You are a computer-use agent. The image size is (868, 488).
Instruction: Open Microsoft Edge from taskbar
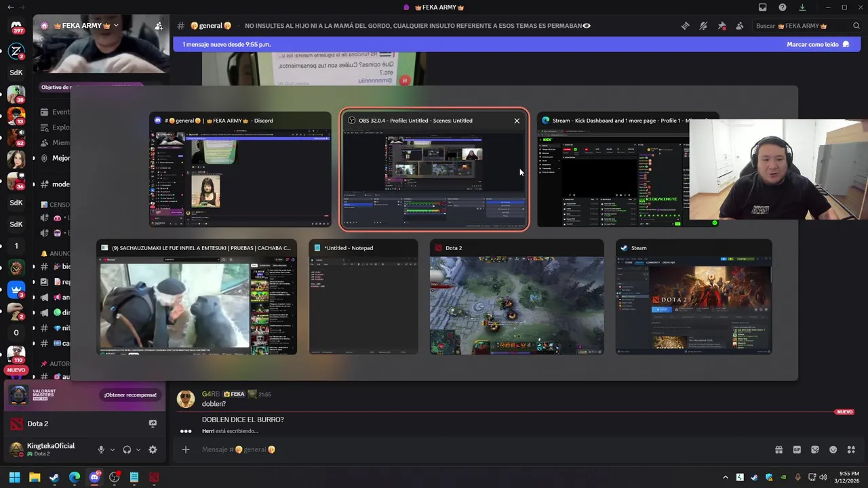pos(75,477)
